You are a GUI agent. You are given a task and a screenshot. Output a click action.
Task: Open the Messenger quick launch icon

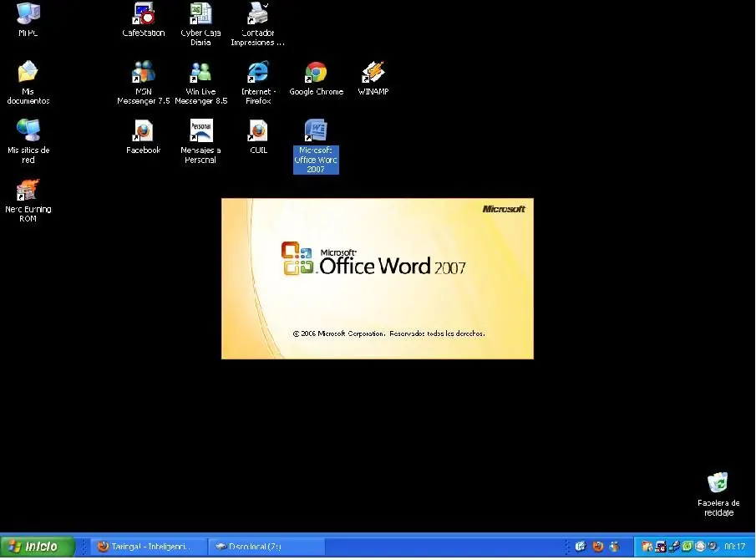coord(615,546)
